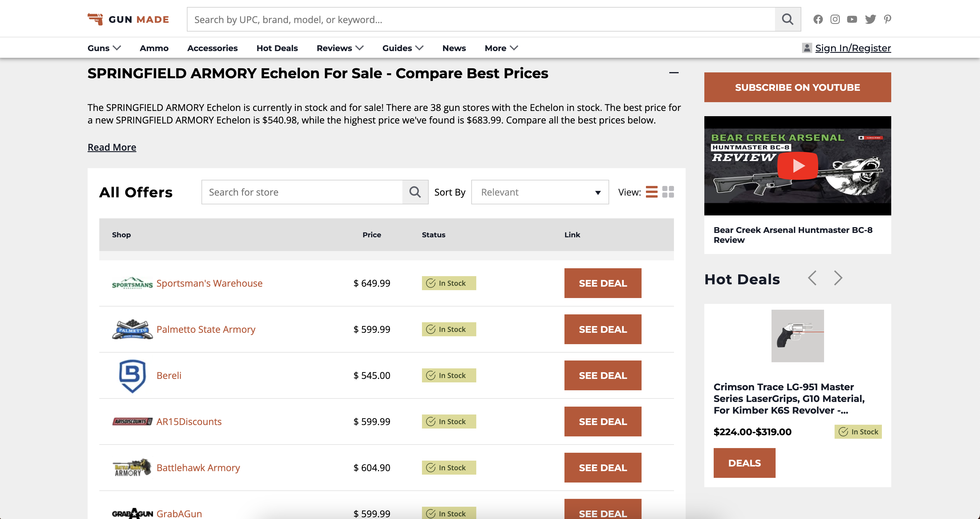Click the AR15Discounts logo

[132, 422]
